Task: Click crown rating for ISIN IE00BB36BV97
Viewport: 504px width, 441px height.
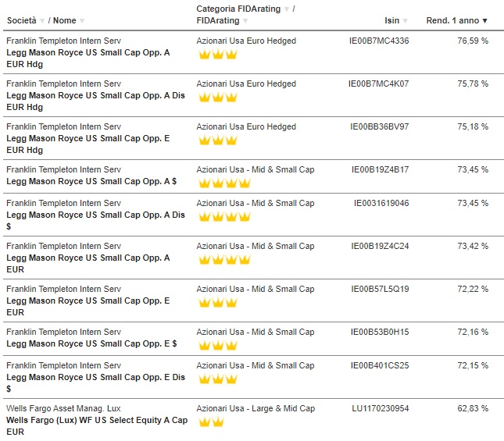Action: (x=218, y=140)
